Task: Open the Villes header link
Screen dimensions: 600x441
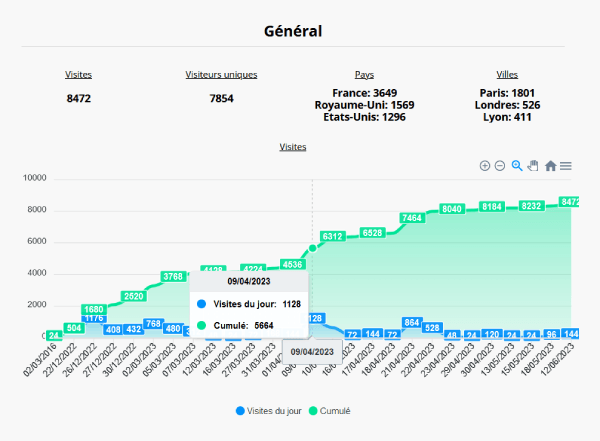Action: coord(507,75)
